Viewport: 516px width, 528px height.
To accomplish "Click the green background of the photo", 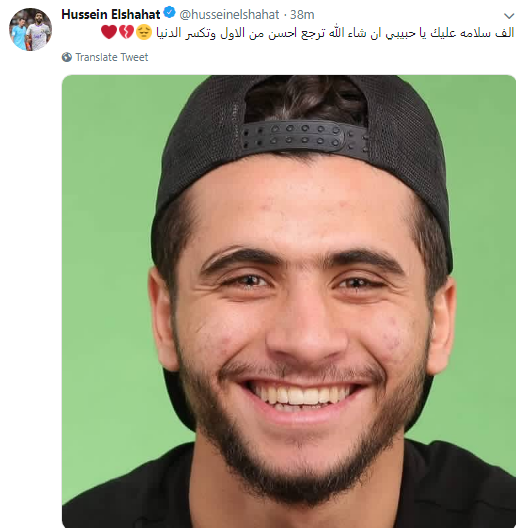I will click(108, 236).
